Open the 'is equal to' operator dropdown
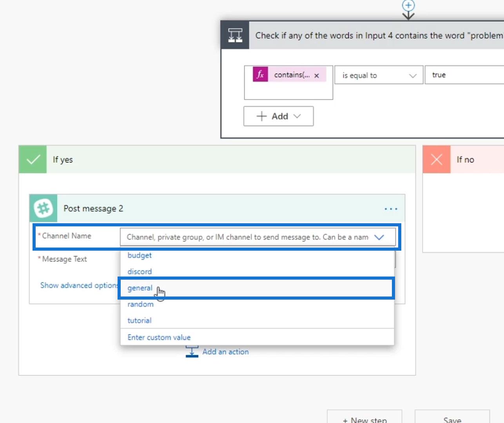 click(379, 75)
